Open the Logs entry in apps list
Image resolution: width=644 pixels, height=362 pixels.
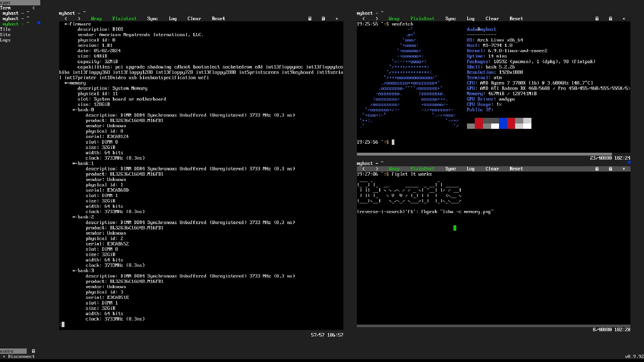click(x=5, y=40)
